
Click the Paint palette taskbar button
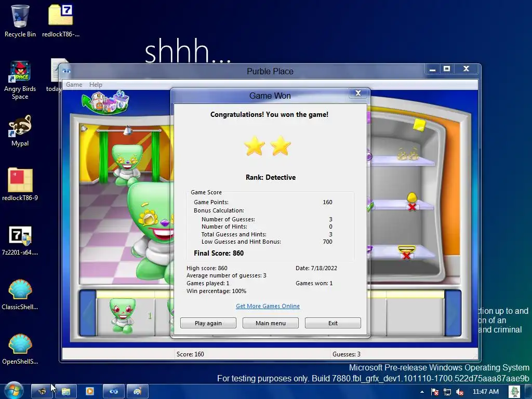(137, 391)
